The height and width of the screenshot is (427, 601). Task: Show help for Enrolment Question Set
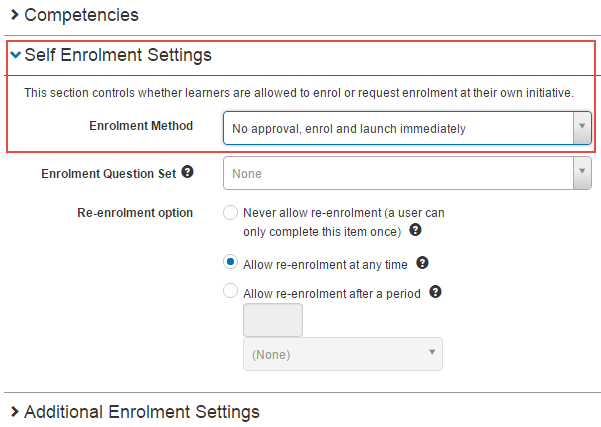(x=188, y=173)
